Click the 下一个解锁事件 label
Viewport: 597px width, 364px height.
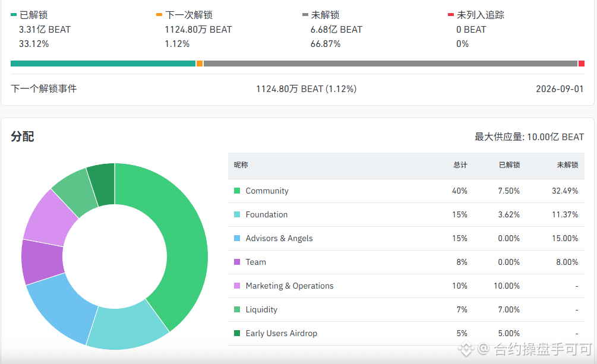[44, 88]
